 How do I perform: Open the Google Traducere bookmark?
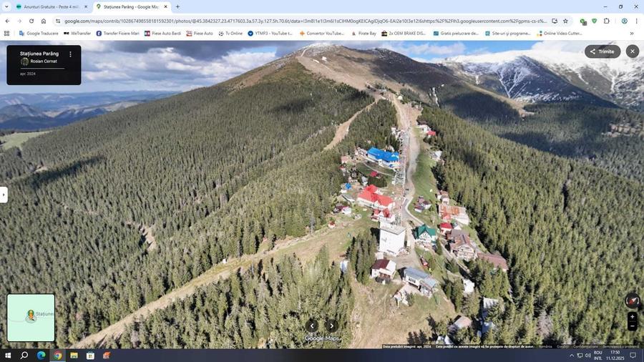(x=39, y=33)
